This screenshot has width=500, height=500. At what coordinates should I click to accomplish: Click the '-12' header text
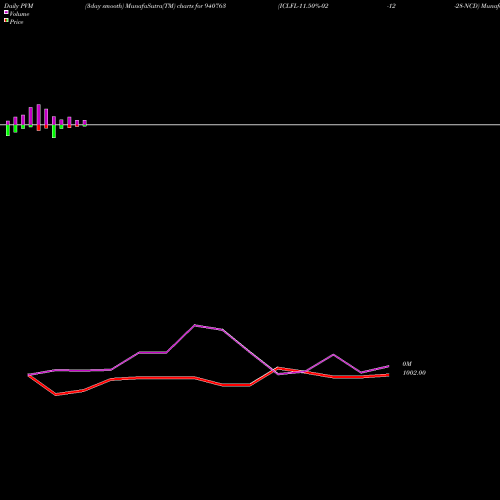[x=391, y=6]
